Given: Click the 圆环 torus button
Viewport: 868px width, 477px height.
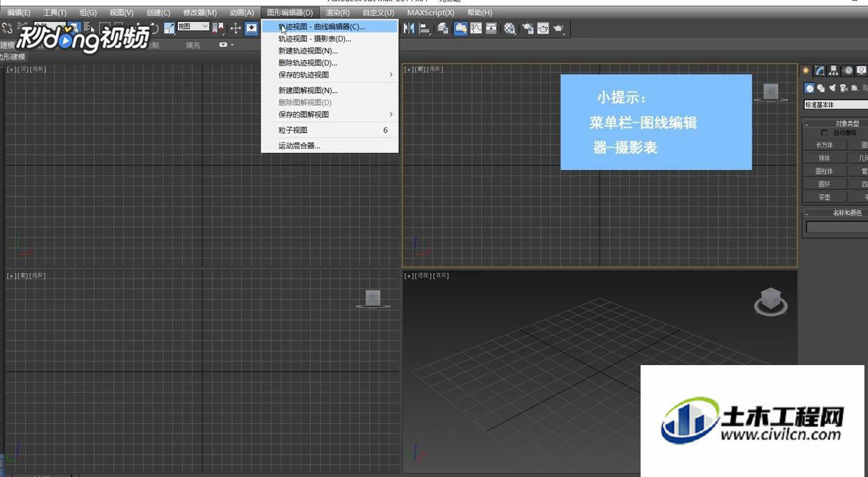Looking at the screenshot, I should point(825,184).
